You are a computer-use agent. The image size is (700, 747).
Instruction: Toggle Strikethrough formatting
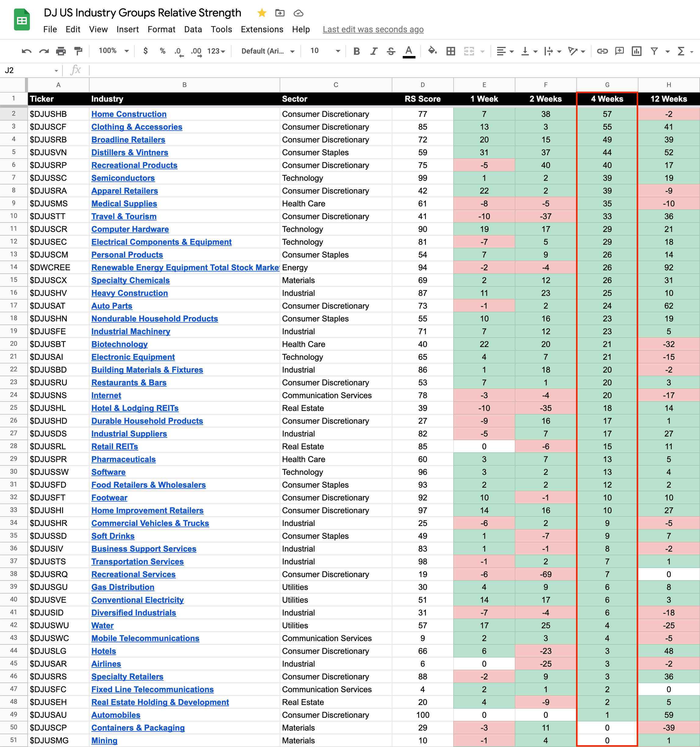tap(391, 51)
